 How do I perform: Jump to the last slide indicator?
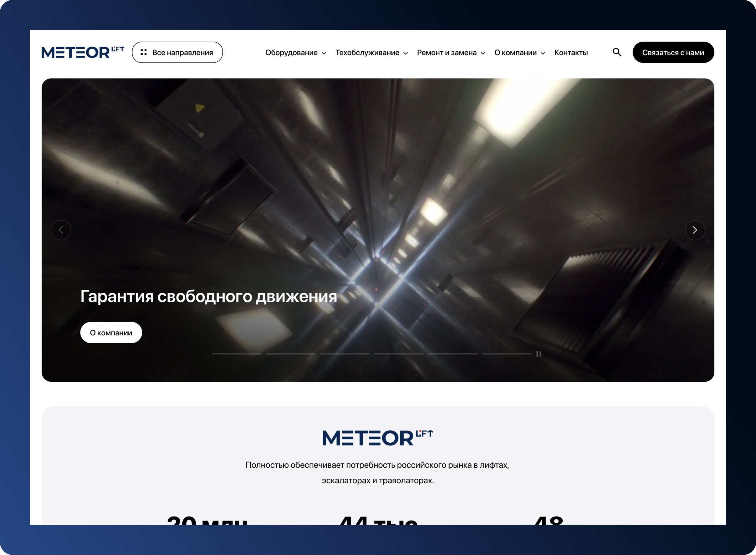point(507,354)
